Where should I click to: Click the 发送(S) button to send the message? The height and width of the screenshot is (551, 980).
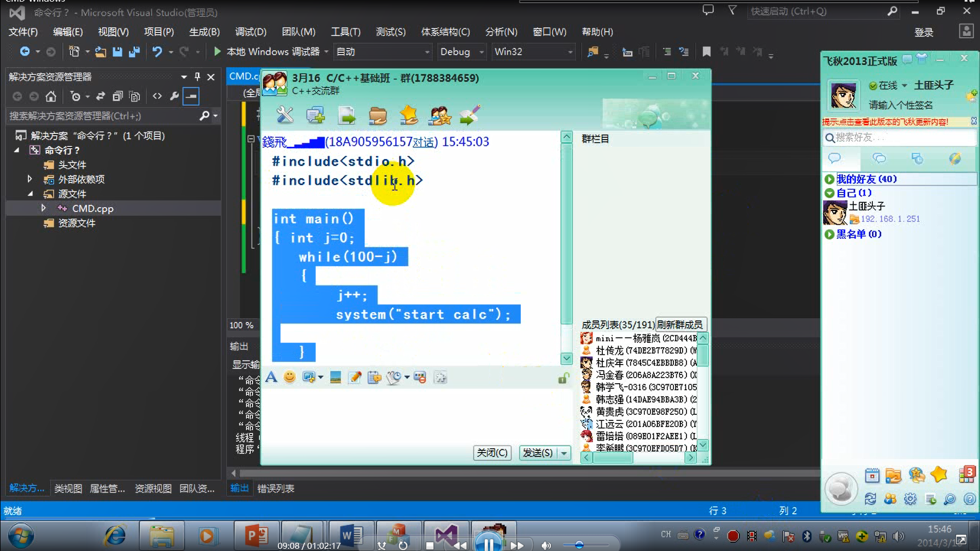coord(538,453)
